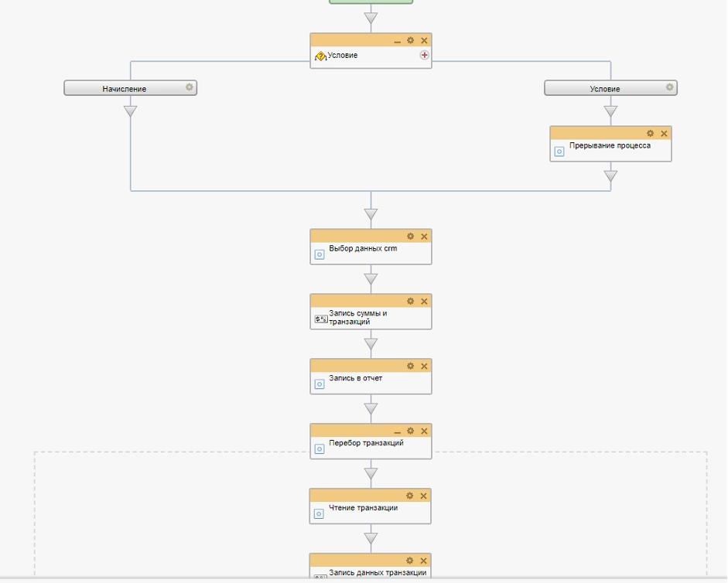The image size is (728, 583).
Task: Click the Чтение транзакции block title
Action: [363, 508]
